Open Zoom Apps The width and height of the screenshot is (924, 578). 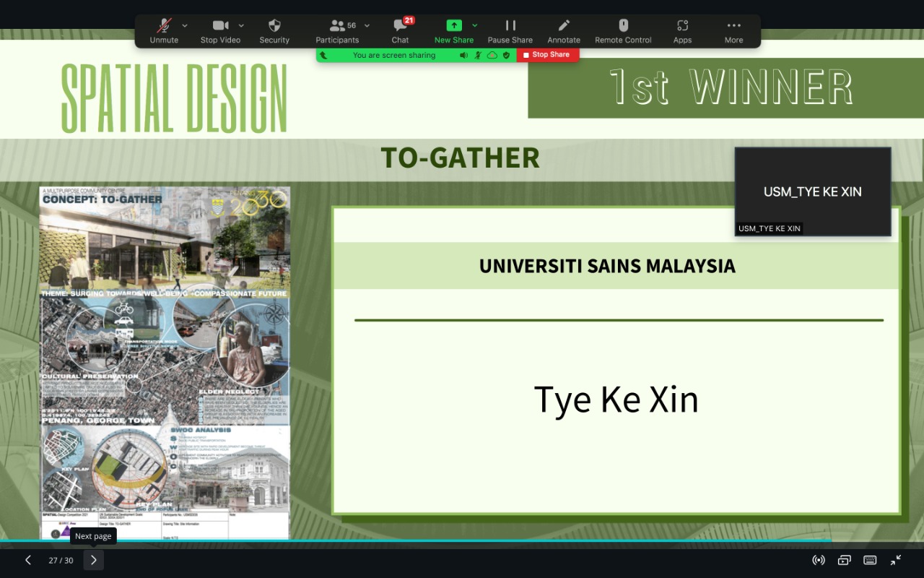click(x=682, y=32)
